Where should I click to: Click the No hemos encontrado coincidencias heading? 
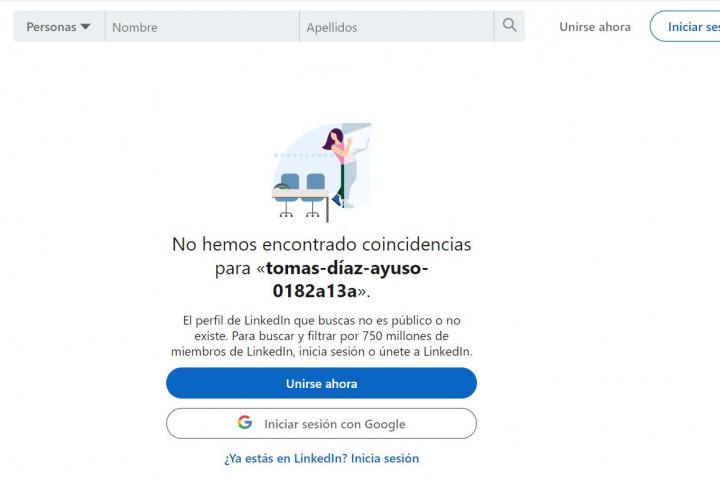[321, 244]
